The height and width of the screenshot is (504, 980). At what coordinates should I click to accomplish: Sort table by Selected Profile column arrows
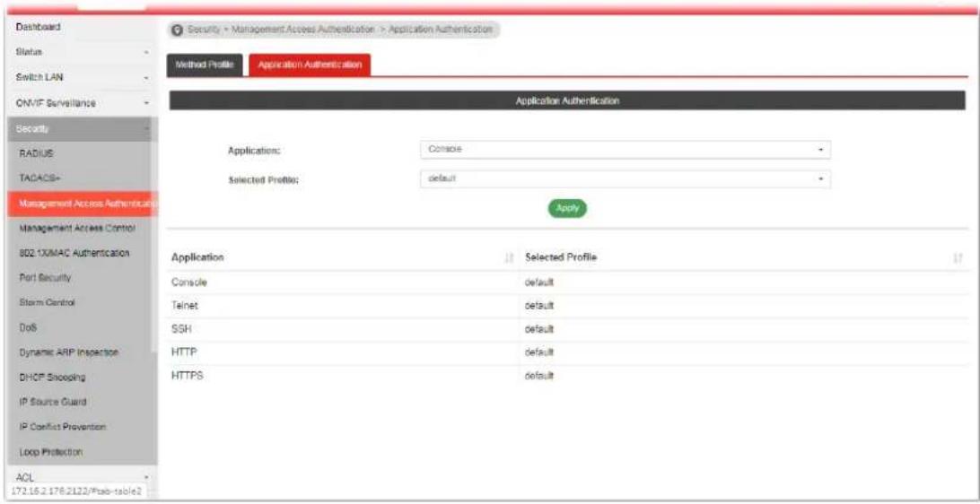[958, 258]
